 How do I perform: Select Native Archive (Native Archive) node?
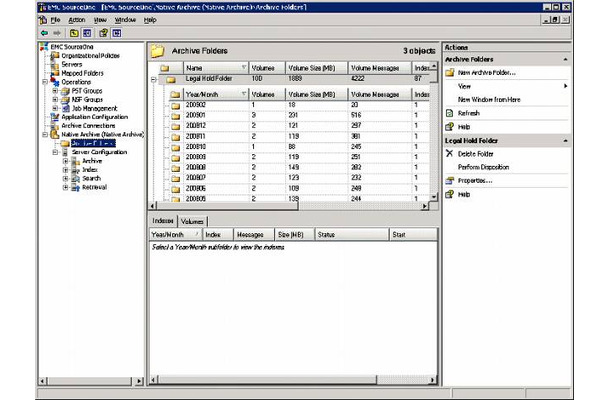[103, 134]
